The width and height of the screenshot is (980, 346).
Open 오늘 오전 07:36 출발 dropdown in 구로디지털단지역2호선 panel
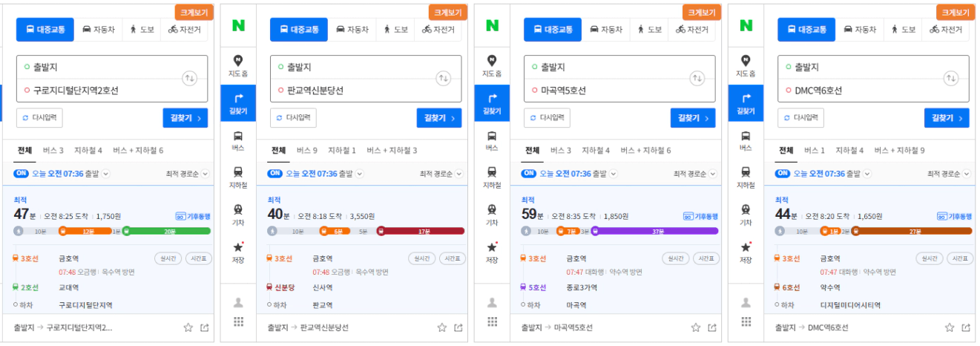coord(71,174)
